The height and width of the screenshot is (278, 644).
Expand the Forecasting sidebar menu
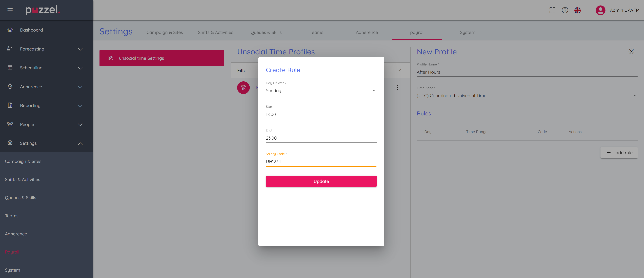tap(80, 49)
